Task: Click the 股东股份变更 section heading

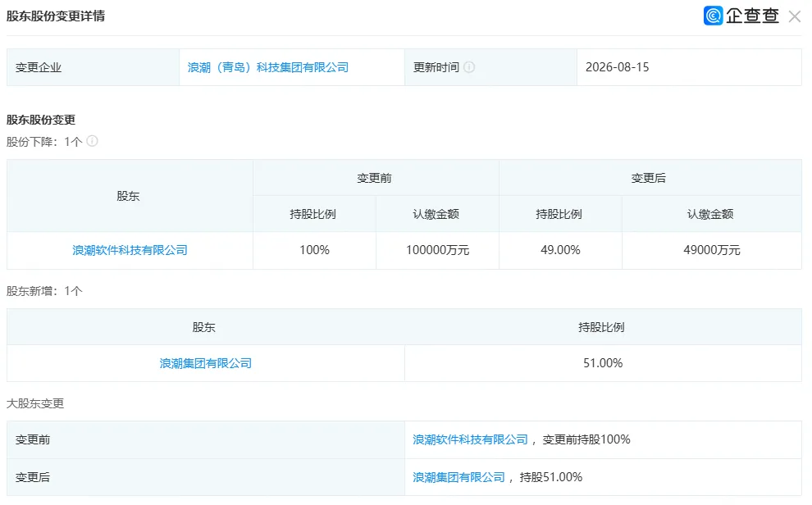Action: tap(41, 120)
